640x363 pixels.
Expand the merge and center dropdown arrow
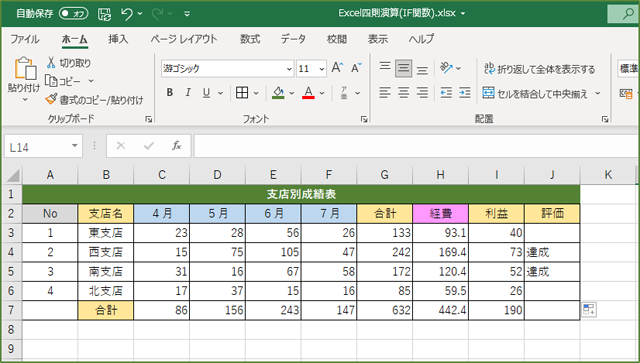pyautogui.click(x=598, y=94)
